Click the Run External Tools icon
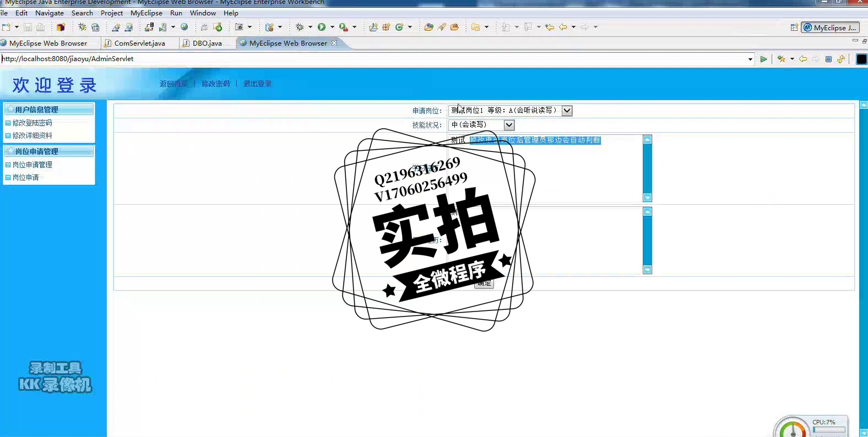Viewport: 868px width, 437px height. tap(344, 27)
